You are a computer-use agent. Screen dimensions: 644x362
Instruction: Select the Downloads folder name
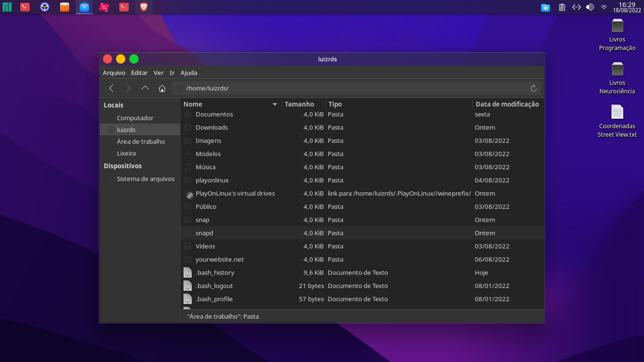point(212,128)
